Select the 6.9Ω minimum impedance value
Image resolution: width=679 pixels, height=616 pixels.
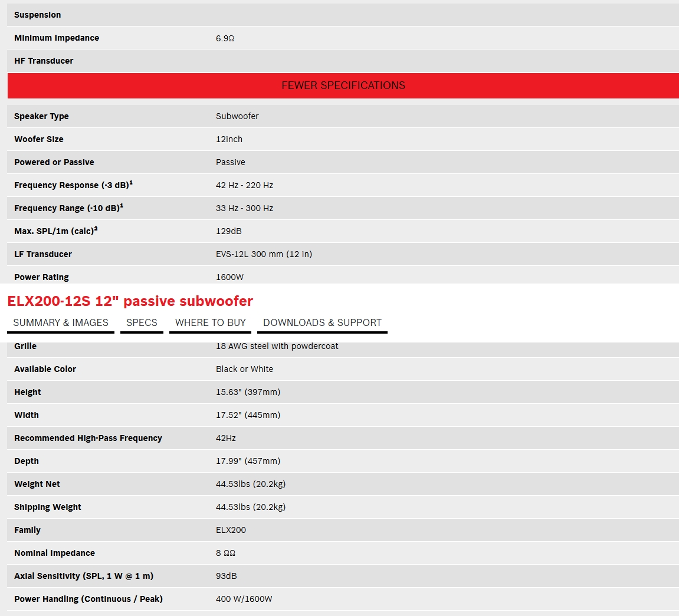pyautogui.click(x=225, y=38)
